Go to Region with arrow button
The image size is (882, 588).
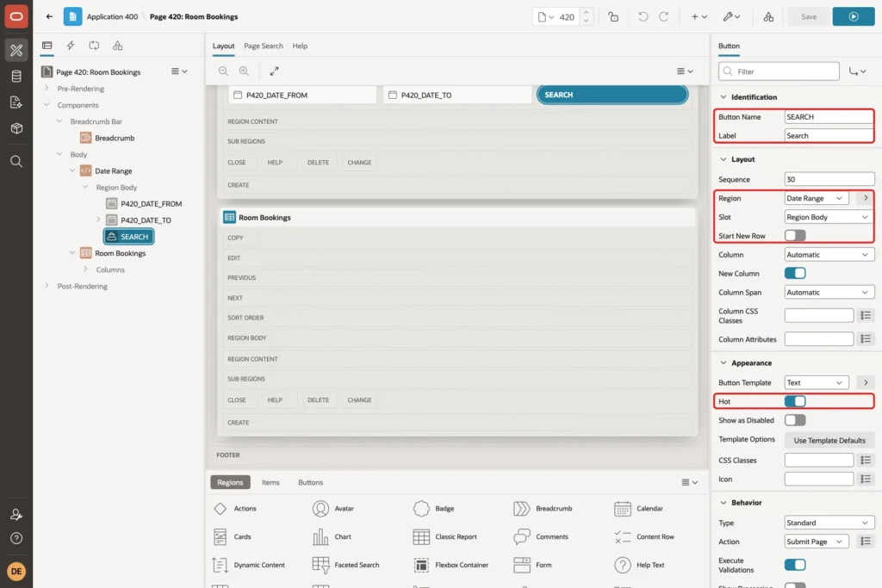[866, 198]
